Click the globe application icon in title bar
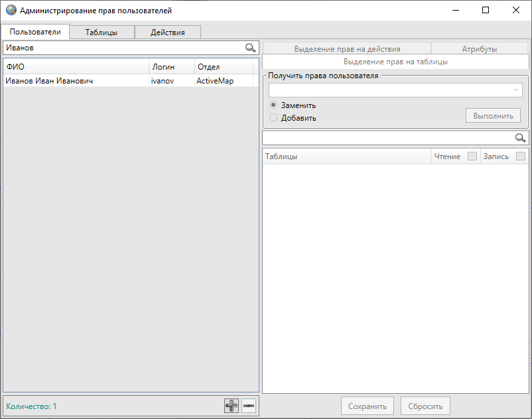 click(x=11, y=10)
